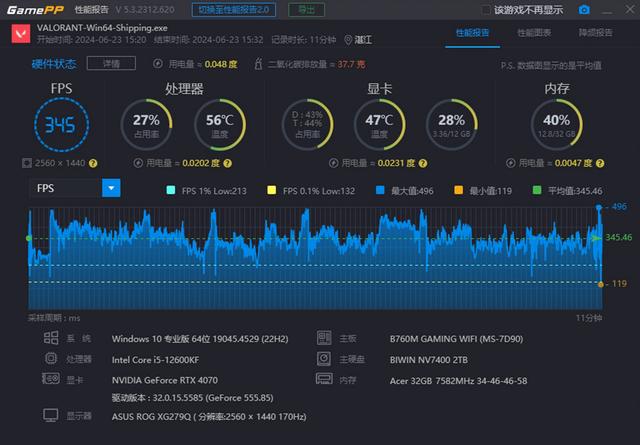The image size is (640, 445).
Task: Click the Acer 32GB 7582MHz memory text
Action: (458, 381)
